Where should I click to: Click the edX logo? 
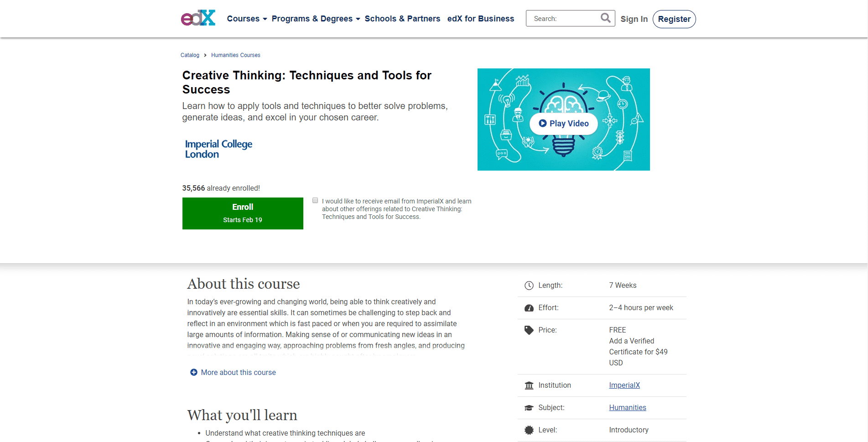pyautogui.click(x=198, y=18)
